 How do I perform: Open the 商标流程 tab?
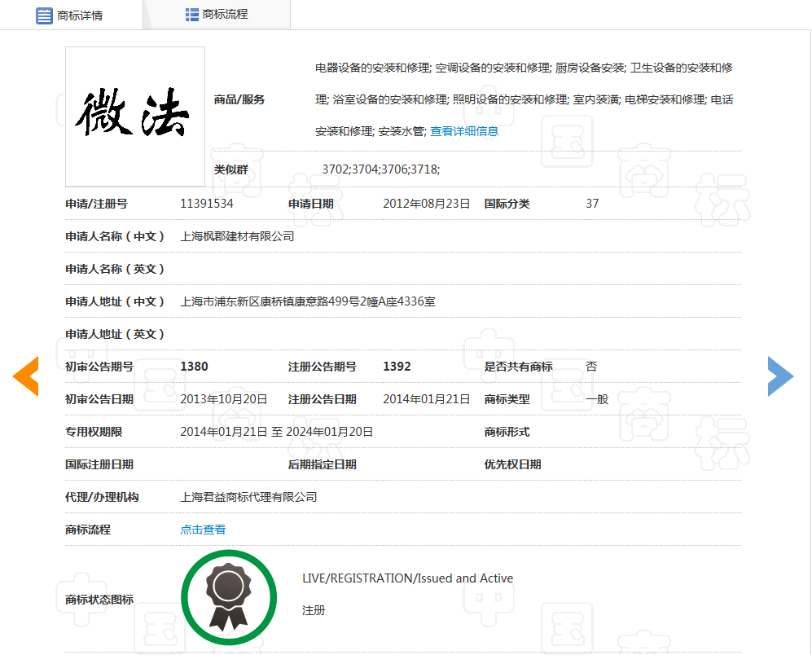point(217,15)
